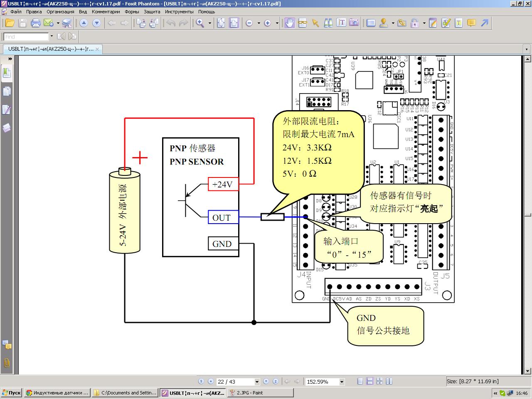Activate the Snapshot camera tool

click(x=354, y=23)
